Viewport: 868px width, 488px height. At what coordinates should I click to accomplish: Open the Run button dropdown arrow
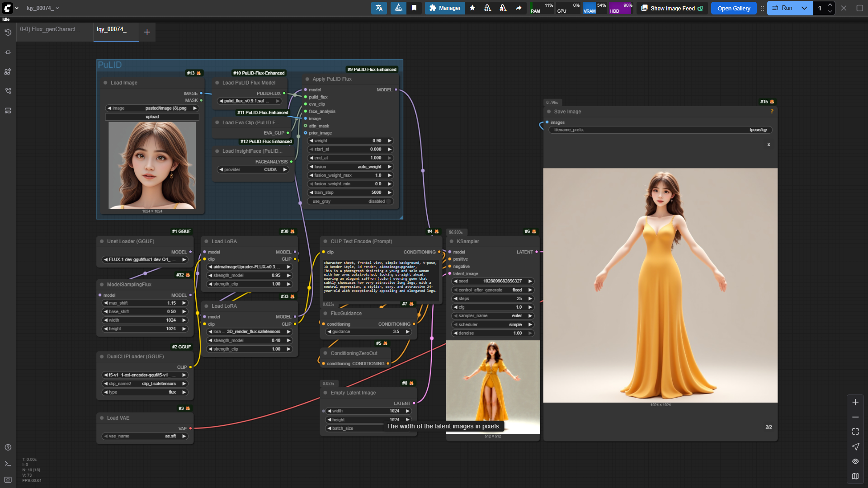point(804,8)
